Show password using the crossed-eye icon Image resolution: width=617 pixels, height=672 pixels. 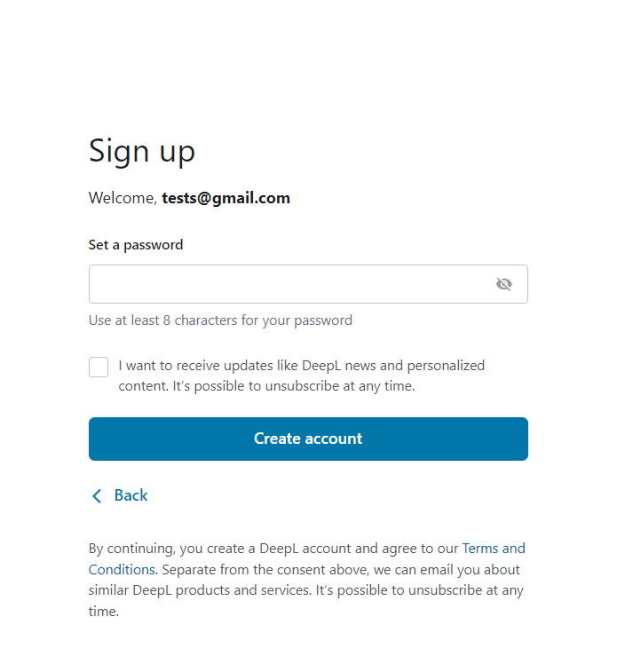pyautogui.click(x=503, y=284)
